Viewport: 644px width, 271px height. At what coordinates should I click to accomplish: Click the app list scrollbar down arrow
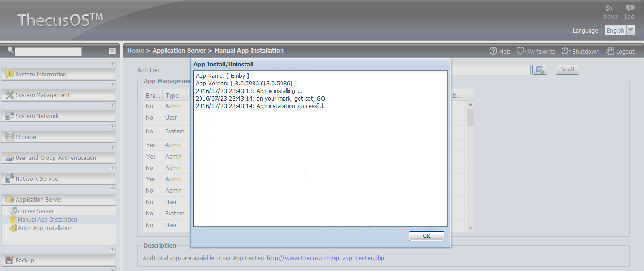click(470, 228)
